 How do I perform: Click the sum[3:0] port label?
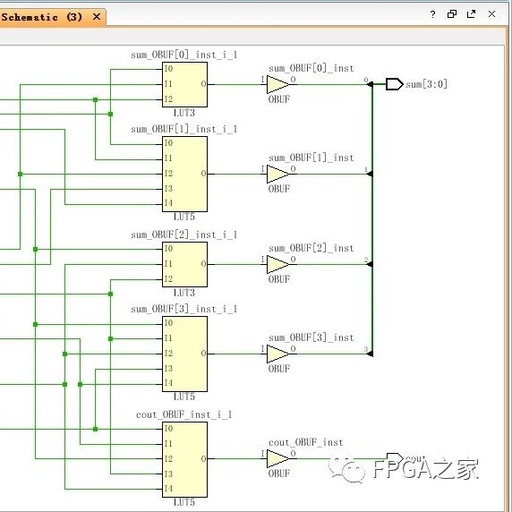tap(426, 84)
